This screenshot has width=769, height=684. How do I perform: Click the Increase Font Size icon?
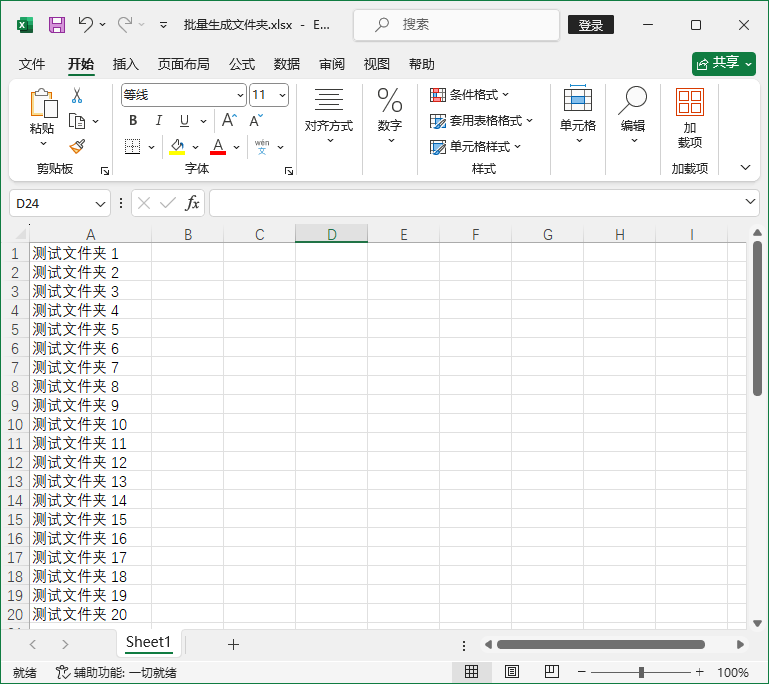coord(229,120)
